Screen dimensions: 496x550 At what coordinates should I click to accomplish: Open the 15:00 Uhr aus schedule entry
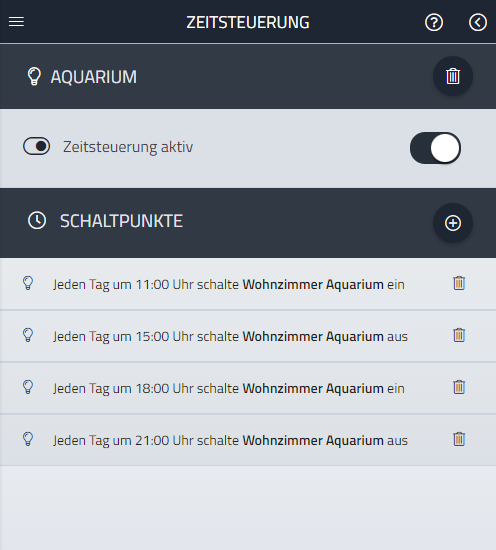tap(248, 336)
